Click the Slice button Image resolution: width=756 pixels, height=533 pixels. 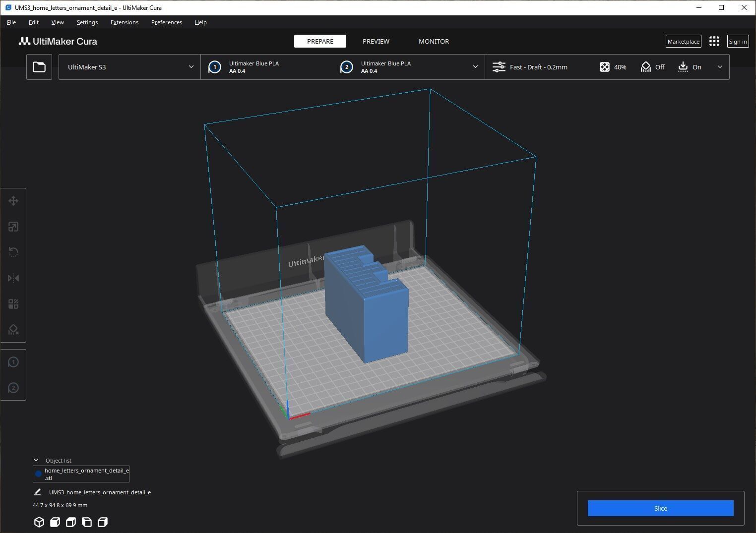click(661, 508)
